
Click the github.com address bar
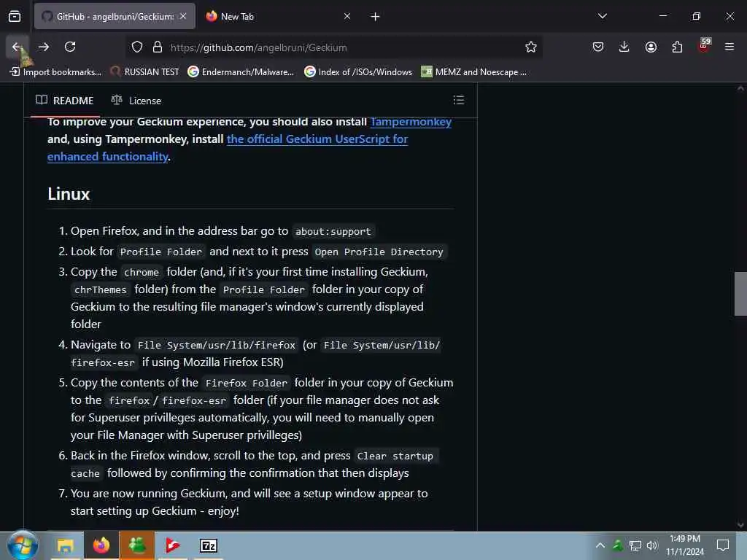pyautogui.click(x=333, y=47)
